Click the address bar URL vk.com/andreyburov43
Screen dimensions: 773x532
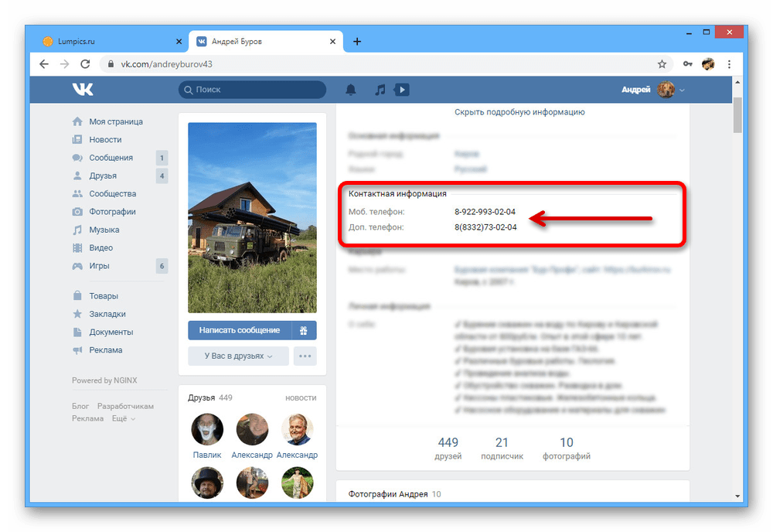[167, 64]
